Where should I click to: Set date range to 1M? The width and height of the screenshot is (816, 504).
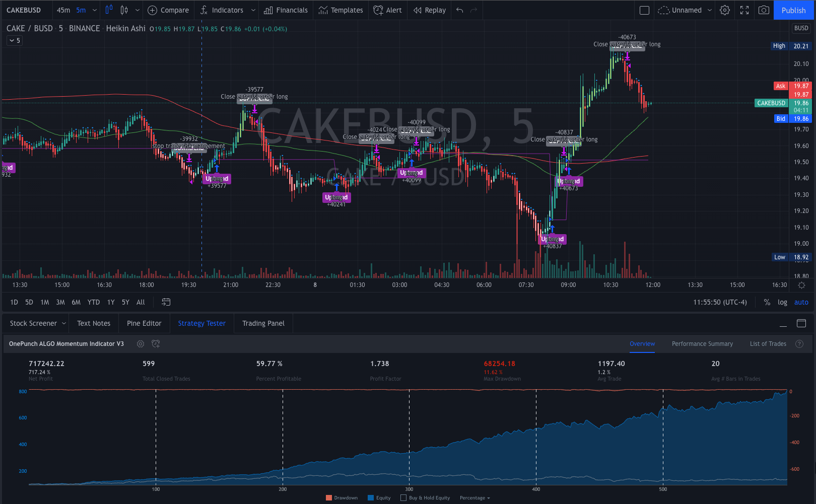pyautogui.click(x=45, y=302)
